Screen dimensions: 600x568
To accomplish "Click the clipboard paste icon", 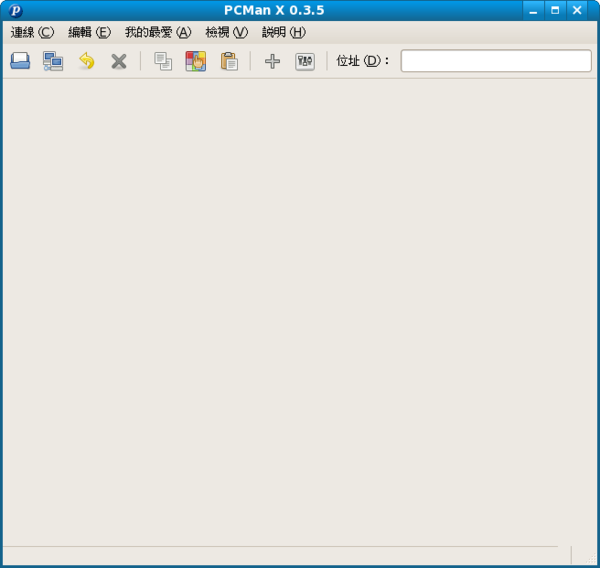I will (x=229, y=61).
